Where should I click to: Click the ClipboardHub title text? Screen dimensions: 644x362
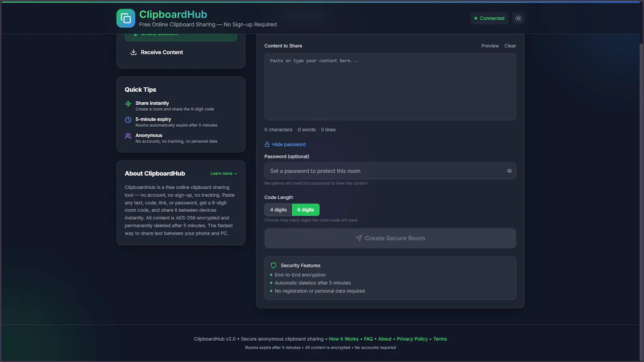click(173, 14)
